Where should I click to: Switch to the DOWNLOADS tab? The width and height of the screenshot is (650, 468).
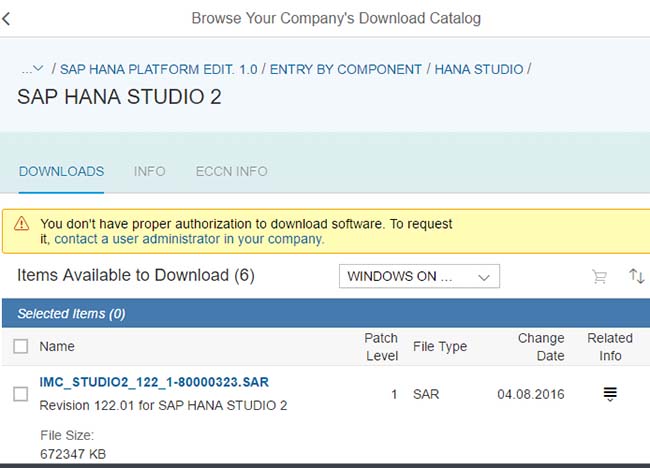[x=61, y=171]
